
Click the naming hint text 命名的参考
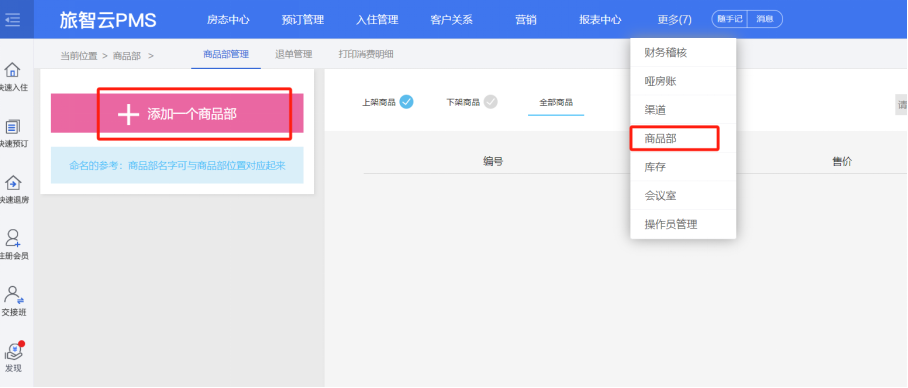[177, 166]
